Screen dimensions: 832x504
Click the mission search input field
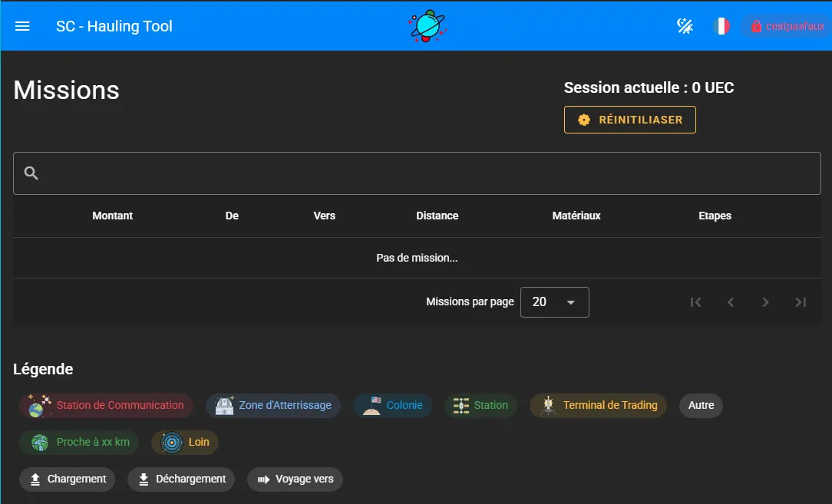pyautogui.click(x=430, y=173)
